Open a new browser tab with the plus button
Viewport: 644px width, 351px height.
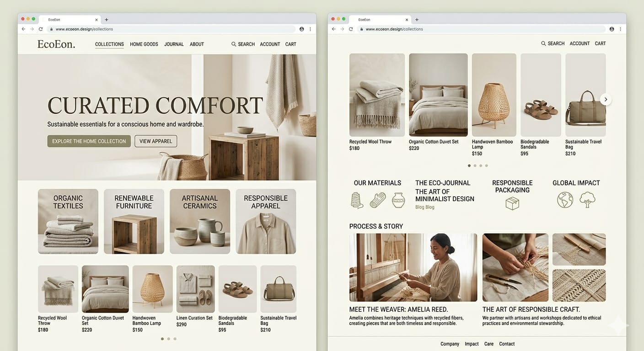pyautogui.click(x=107, y=19)
